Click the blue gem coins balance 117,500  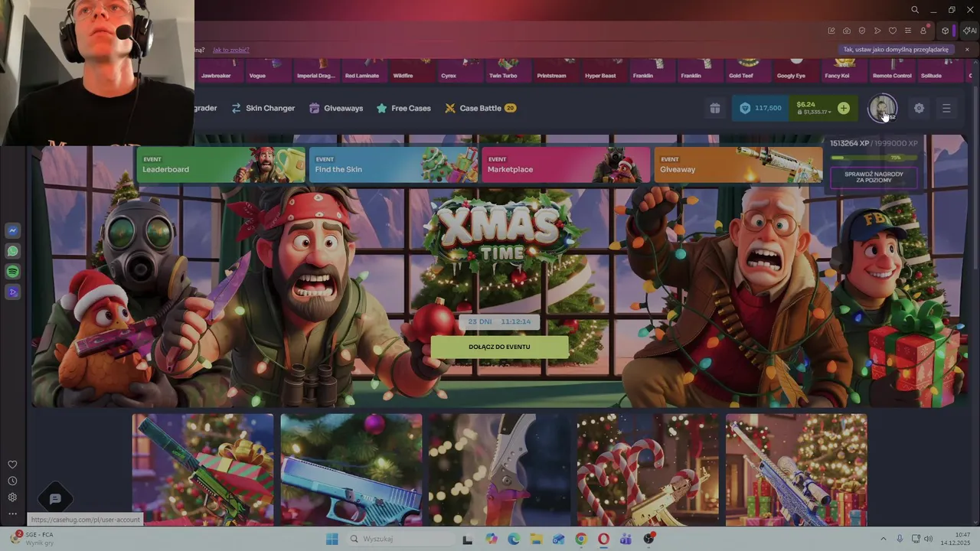coord(760,109)
